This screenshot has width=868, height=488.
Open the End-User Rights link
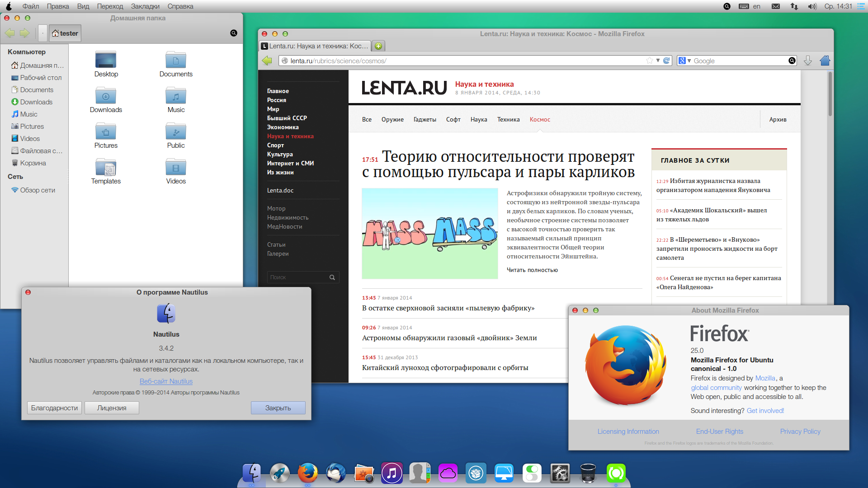click(719, 432)
